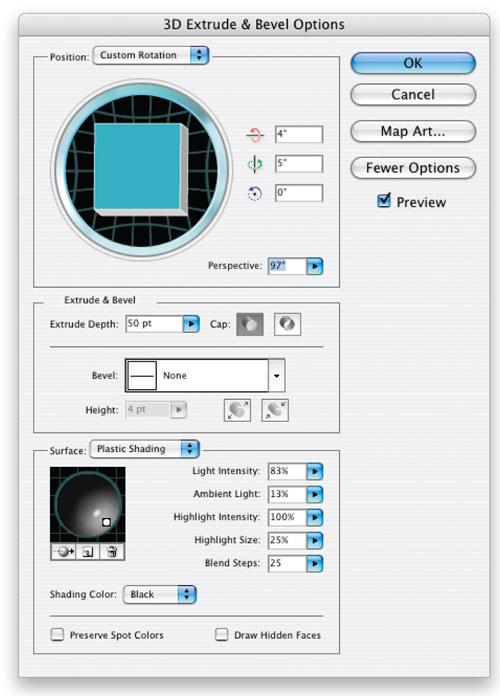Open the Shading Color Black dropdown
The height and width of the screenshot is (696, 500).
159,595
